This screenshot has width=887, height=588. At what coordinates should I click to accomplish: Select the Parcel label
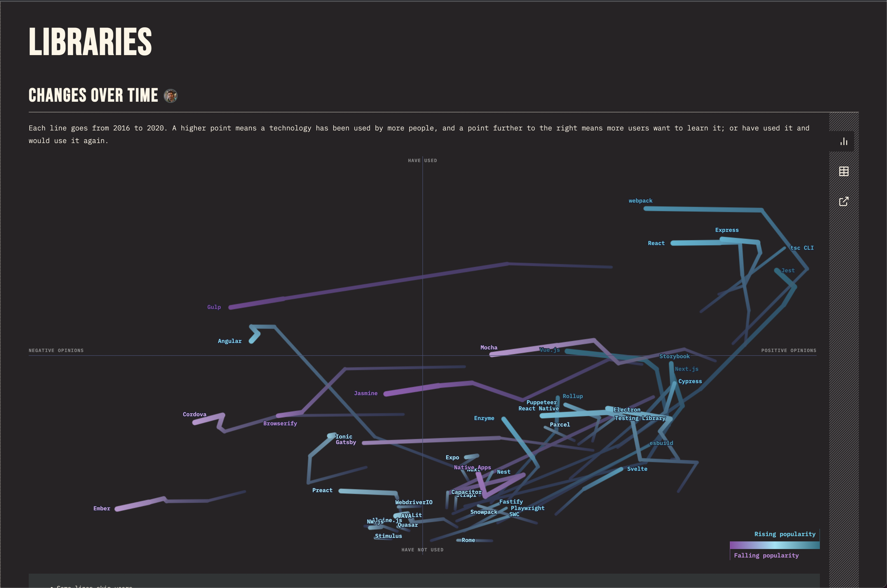[x=560, y=424]
